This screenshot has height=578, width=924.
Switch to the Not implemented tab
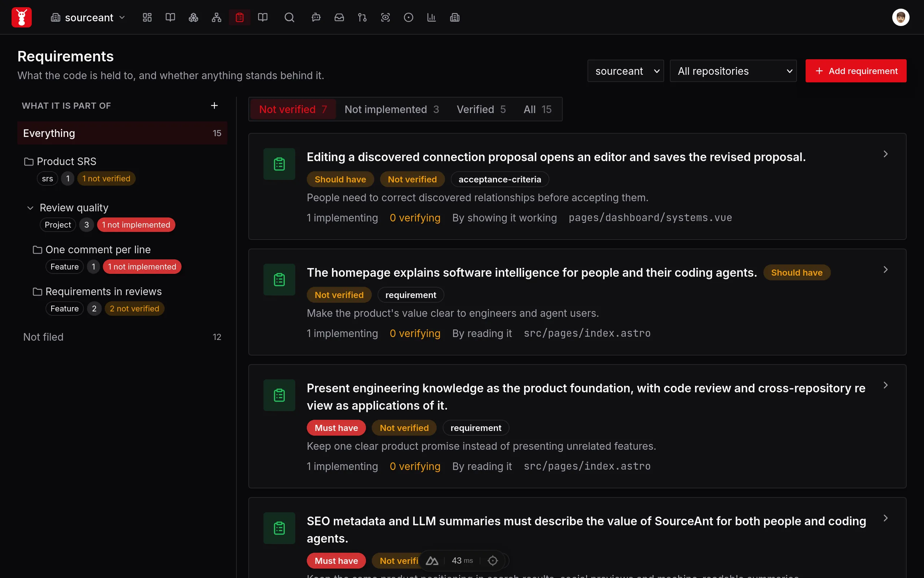pos(392,109)
